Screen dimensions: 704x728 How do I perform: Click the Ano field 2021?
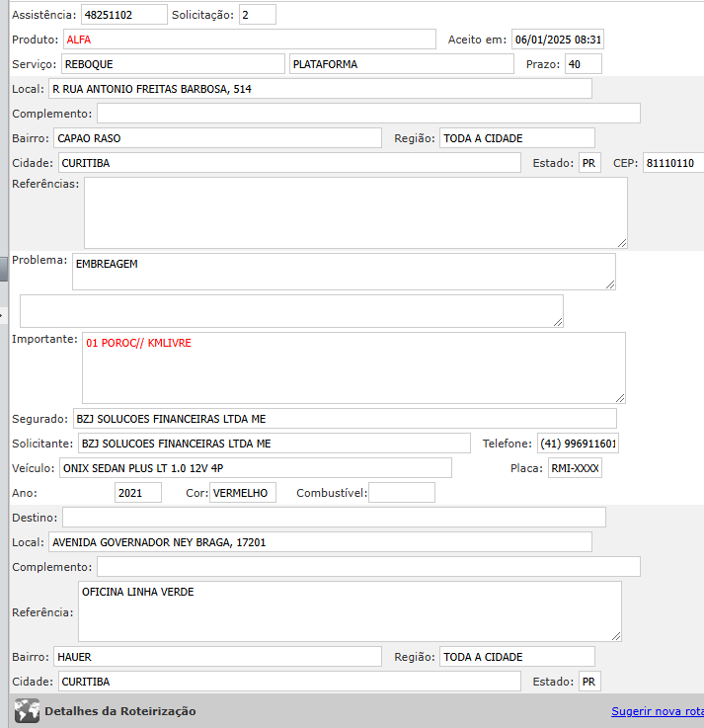click(138, 492)
